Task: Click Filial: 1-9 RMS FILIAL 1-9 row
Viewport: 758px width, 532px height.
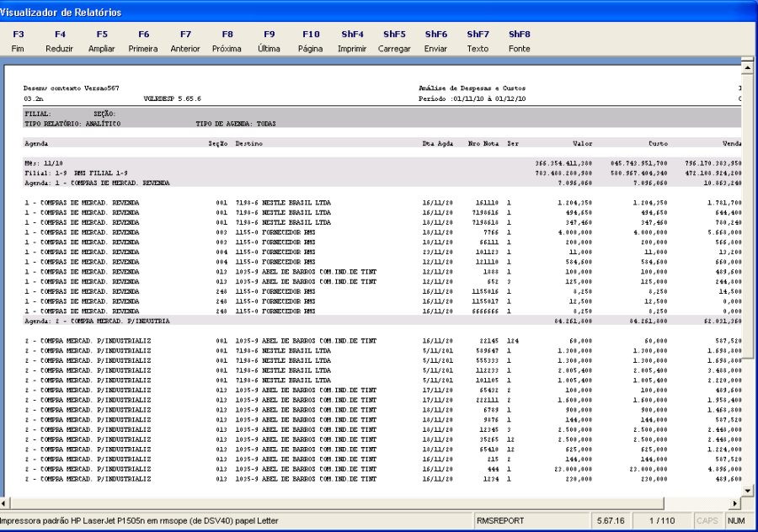Action: click(x=382, y=173)
